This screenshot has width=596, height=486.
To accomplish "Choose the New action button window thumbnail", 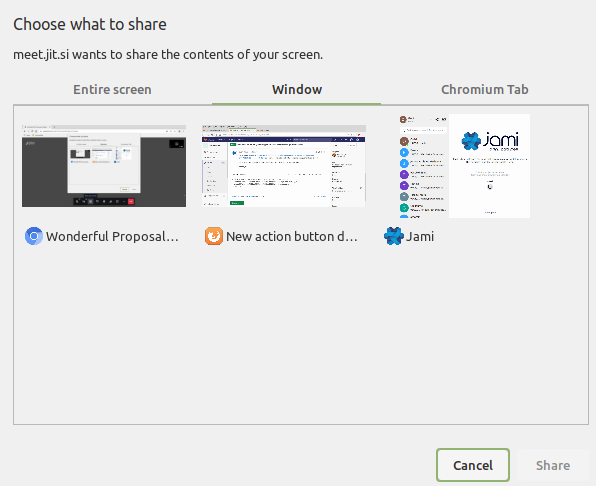I will 284,166.
